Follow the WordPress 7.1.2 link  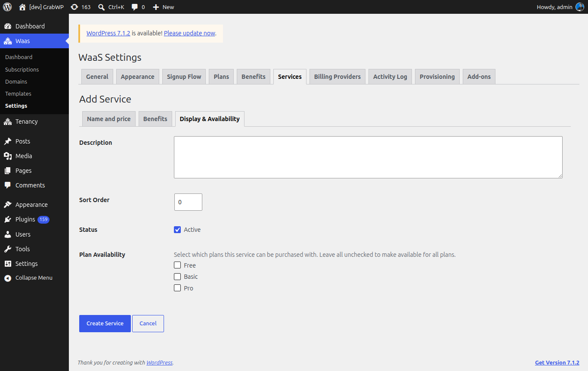coord(108,33)
